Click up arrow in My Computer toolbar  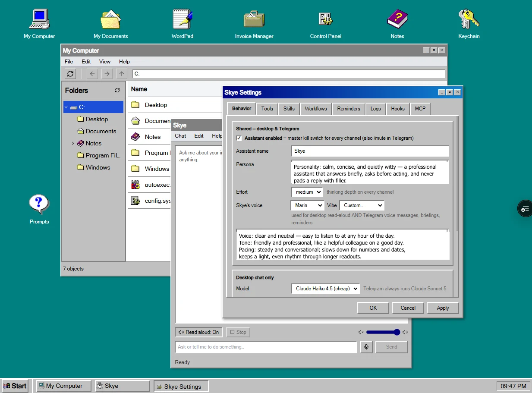(x=122, y=74)
